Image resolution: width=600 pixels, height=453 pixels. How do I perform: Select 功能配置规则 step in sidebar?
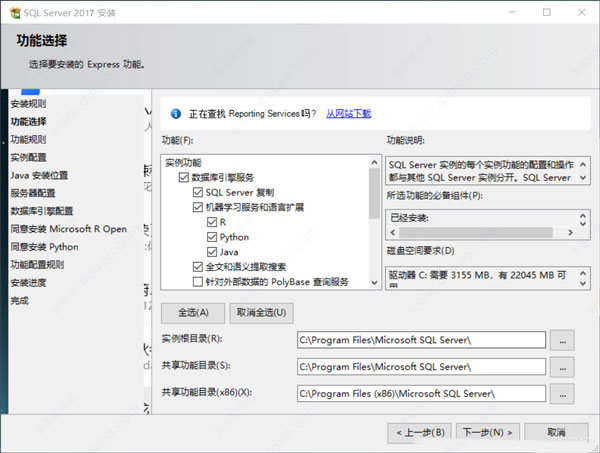[37, 265]
